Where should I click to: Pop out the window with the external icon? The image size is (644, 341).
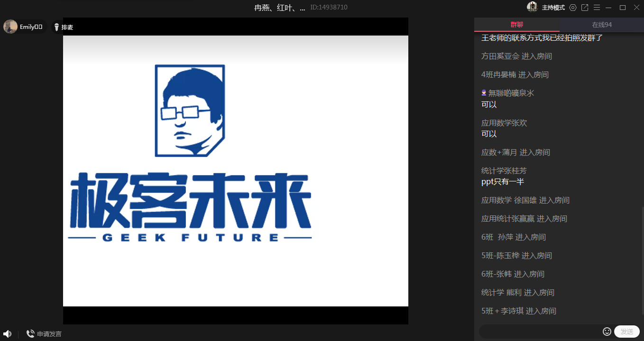tap(585, 8)
